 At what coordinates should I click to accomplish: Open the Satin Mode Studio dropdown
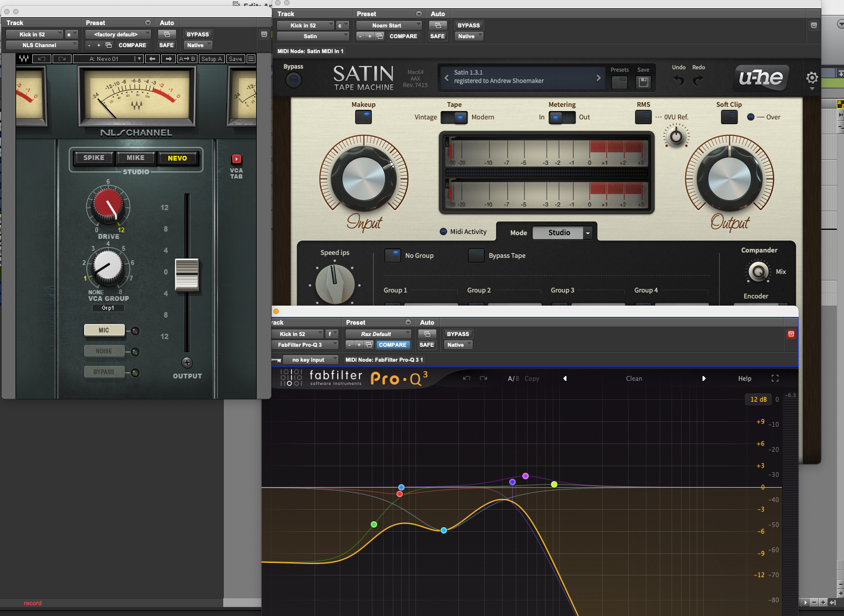click(x=562, y=233)
